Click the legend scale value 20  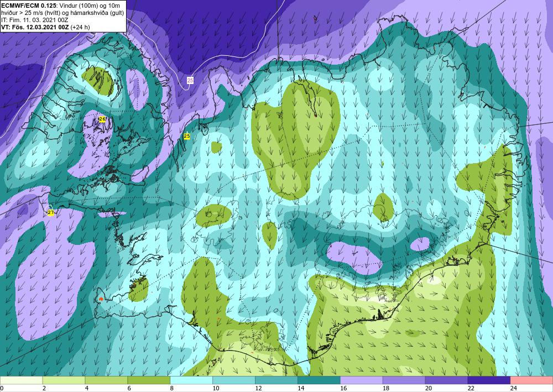429,389
